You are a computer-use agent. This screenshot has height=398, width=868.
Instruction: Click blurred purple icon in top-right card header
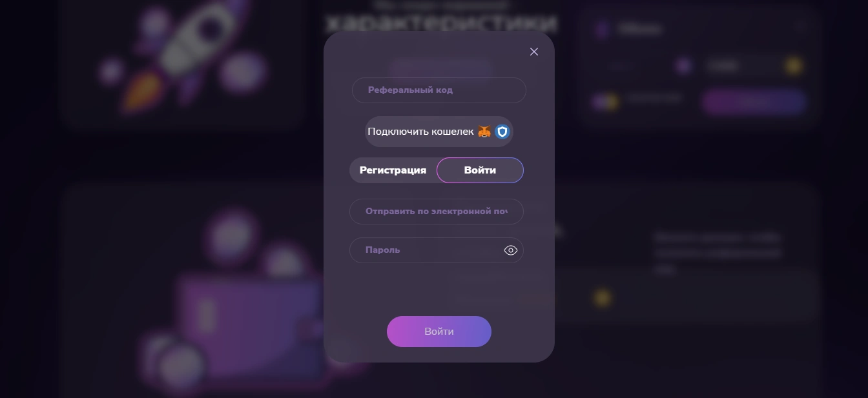602,29
